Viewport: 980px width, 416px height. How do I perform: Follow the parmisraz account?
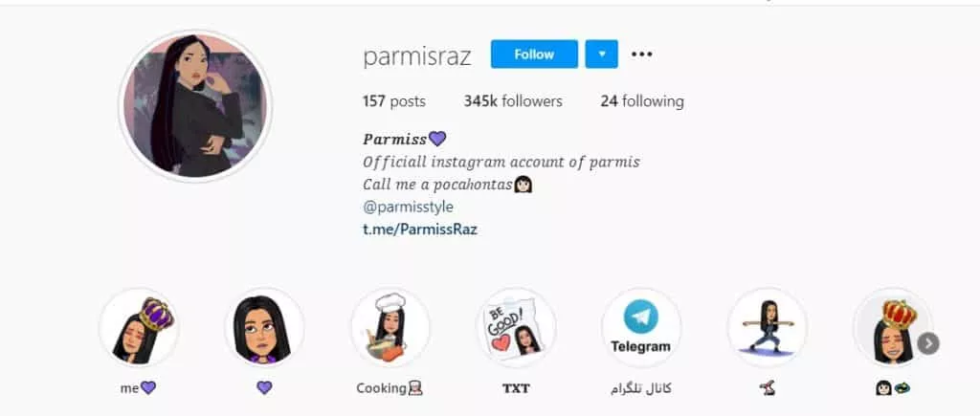pyautogui.click(x=534, y=55)
